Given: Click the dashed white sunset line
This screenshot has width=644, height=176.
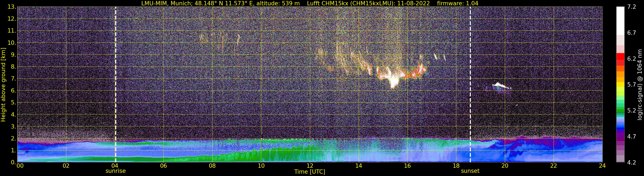Looking at the screenshot, I should (x=470, y=84).
